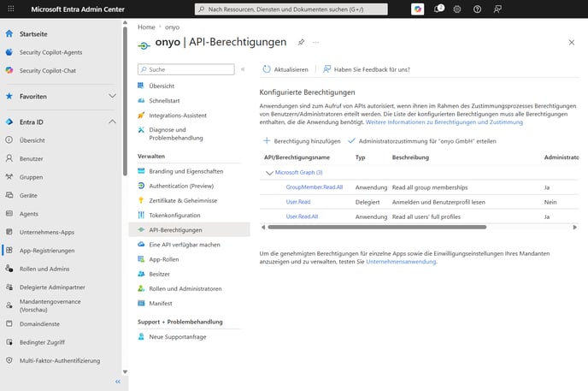The width and height of the screenshot is (588, 391).
Task: Open Besitzer in the resource menu
Action: (x=159, y=274)
